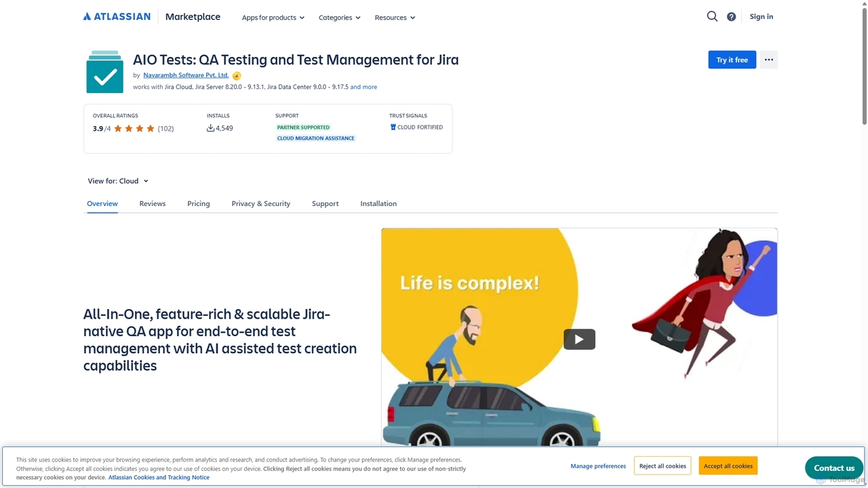Play the promo video
This screenshot has width=868, height=488.
(x=579, y=339)
